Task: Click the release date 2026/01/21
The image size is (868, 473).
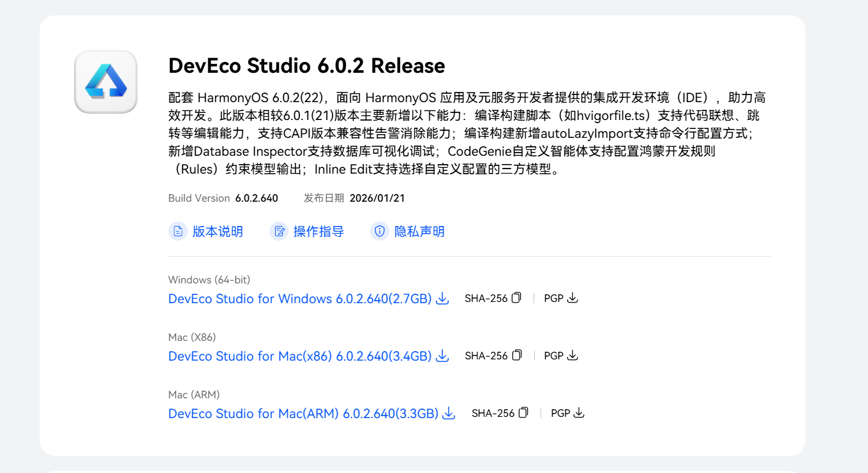Action: click(x=377, y=198)
